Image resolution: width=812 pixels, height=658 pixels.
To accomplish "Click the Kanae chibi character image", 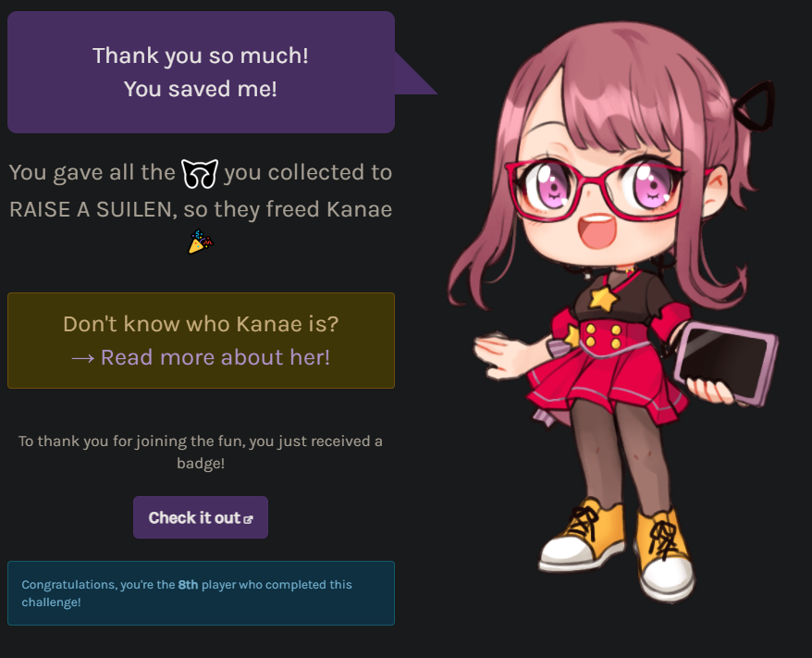I will [613, 311].
